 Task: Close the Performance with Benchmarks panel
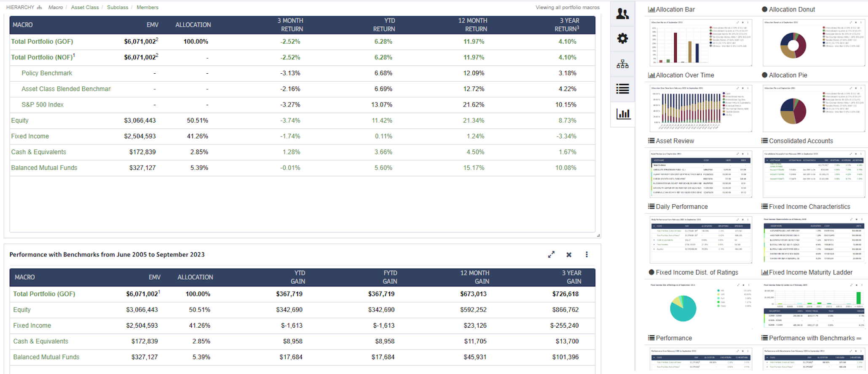point(569,254)
